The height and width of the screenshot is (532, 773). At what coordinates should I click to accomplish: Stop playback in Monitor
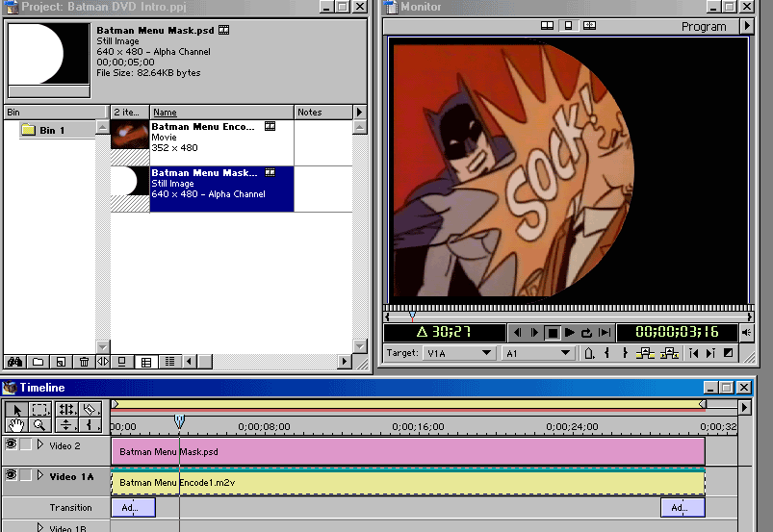(553, 333)
